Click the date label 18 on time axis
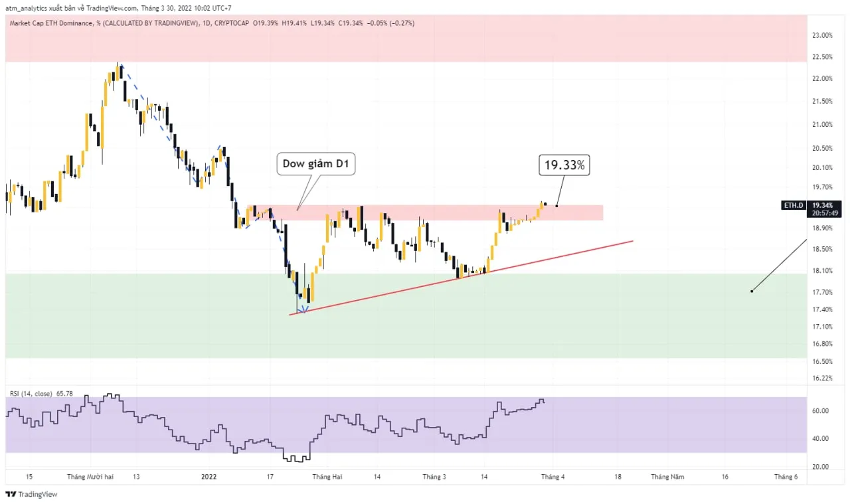The image size is (850, 504). coord(618,477)
